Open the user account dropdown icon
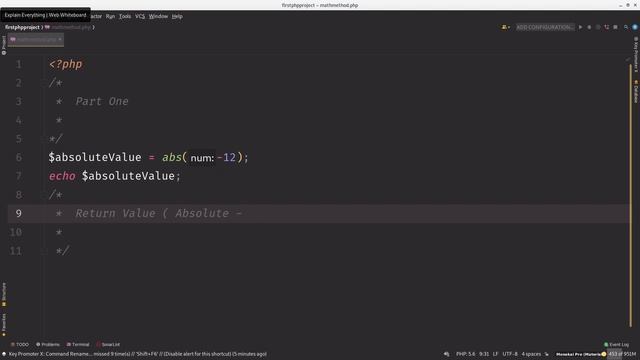 [506, 27]
